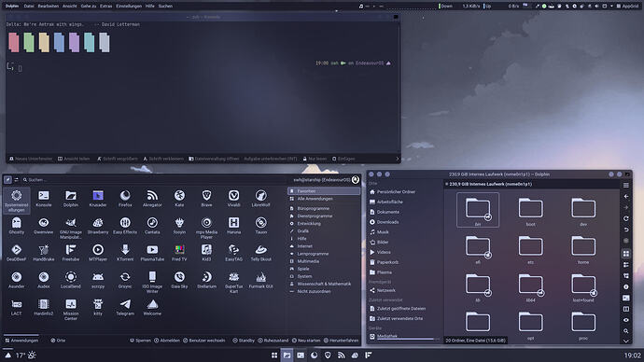Open the Spiele category in launcher
The width and height of the screenshot is (644, 362).
(324, 269)
